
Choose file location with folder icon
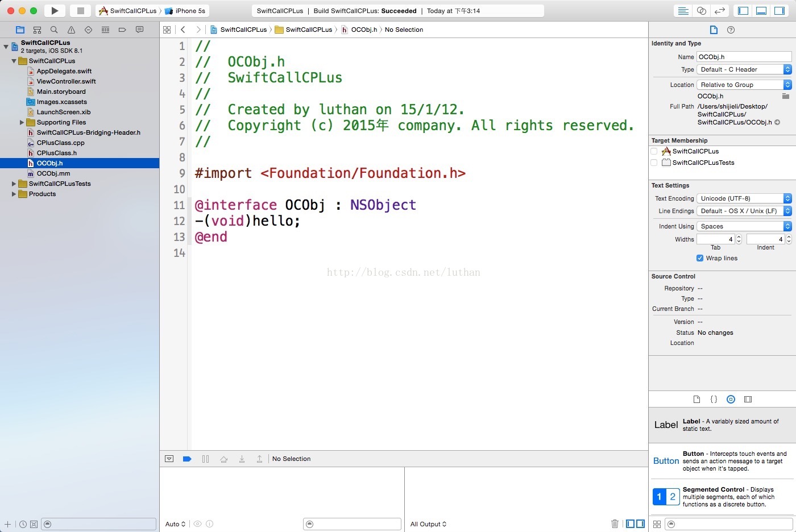coord(786,96)
